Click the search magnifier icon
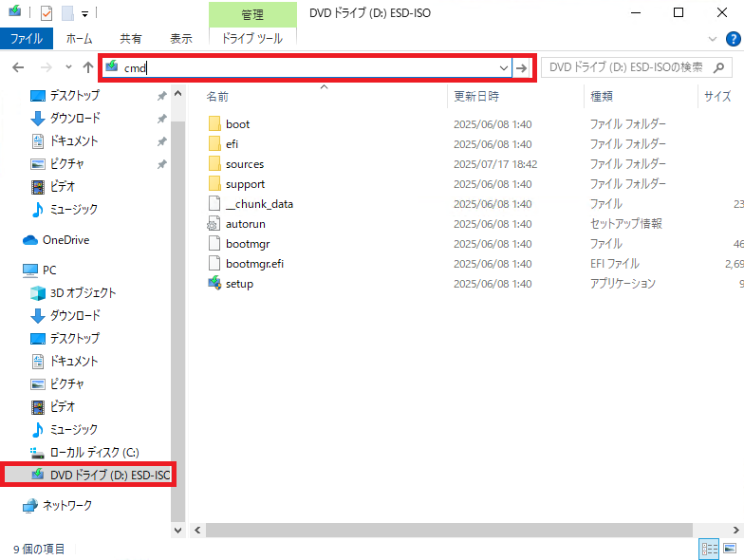Viewport: 744px width, 560px height. click(718, 68)
